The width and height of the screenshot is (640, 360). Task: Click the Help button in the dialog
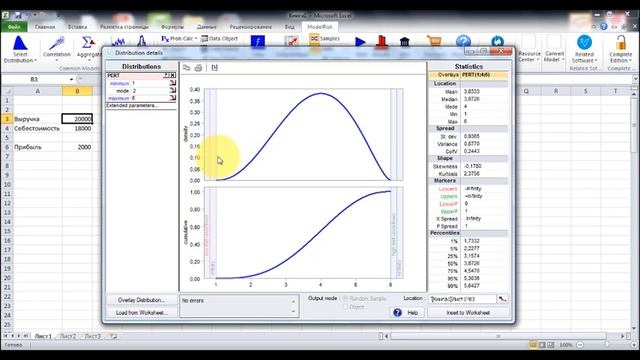pos(407,313)
